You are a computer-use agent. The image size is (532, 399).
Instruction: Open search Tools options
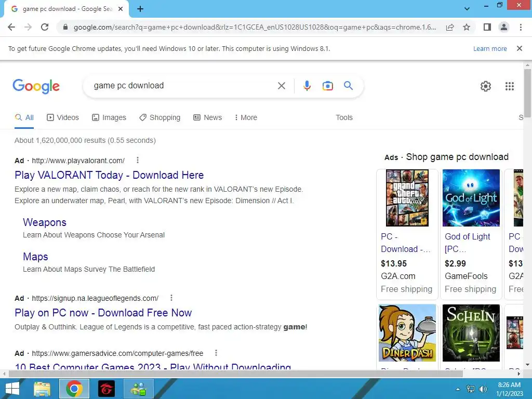click(344, 118)
